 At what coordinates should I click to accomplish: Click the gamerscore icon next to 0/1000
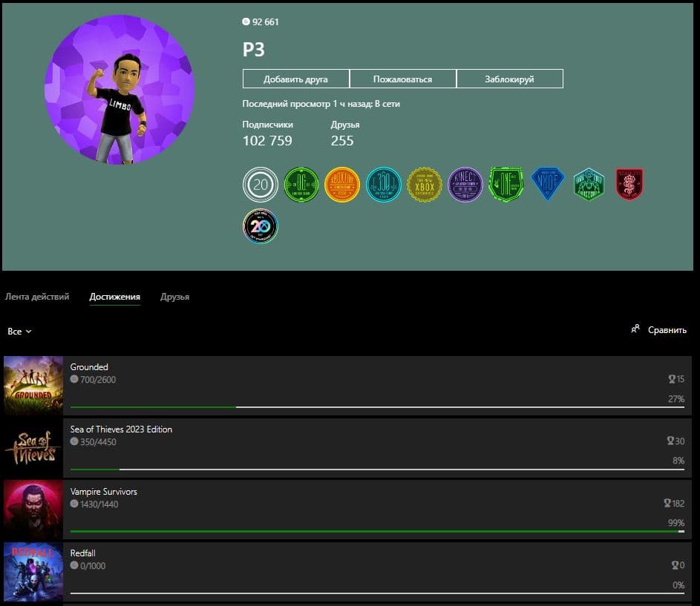74,565
